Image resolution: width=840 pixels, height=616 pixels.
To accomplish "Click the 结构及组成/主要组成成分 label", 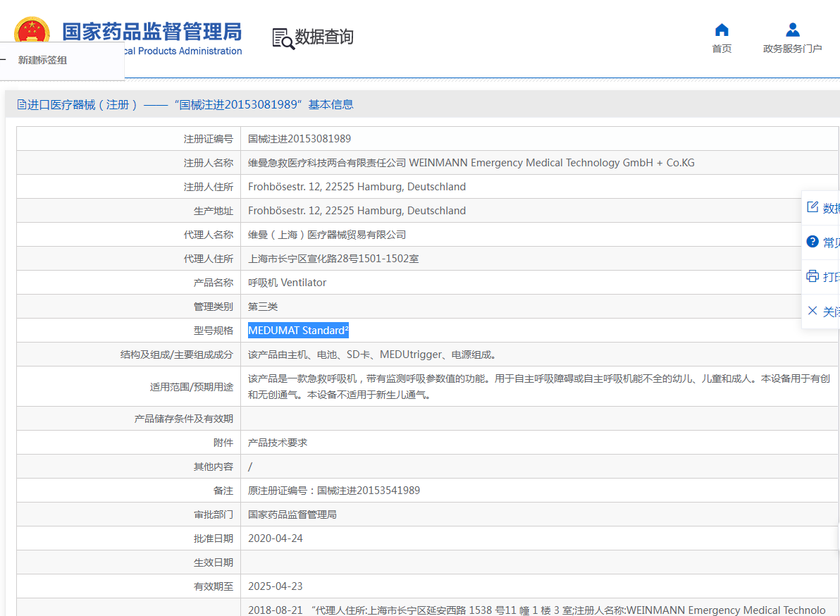I will 177,355.
